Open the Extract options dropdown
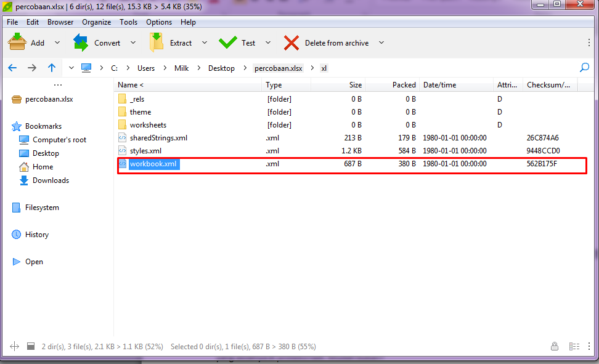The width and height of the screenshot is (599, 364). (x=204, y=42)
